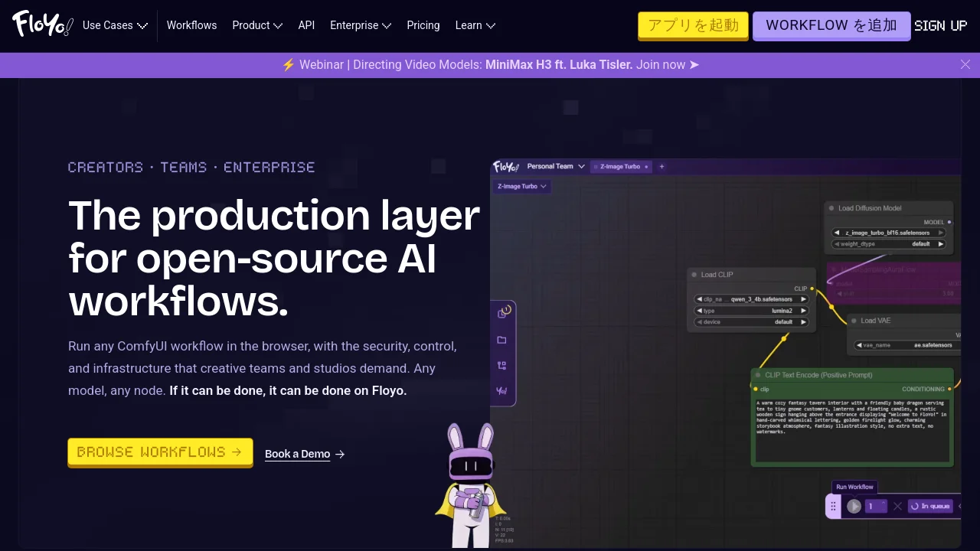Click the Sign Up link

pyautogui.click(x=941, y=25)
